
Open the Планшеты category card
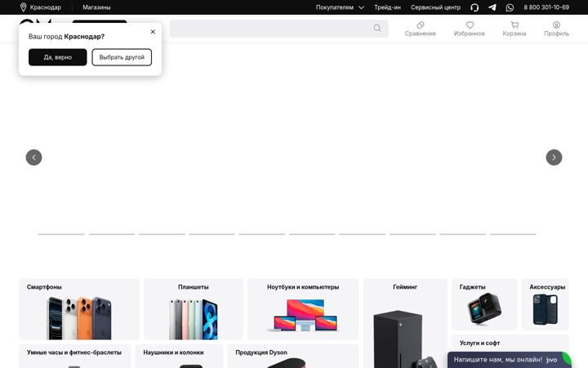pos(194,309)
